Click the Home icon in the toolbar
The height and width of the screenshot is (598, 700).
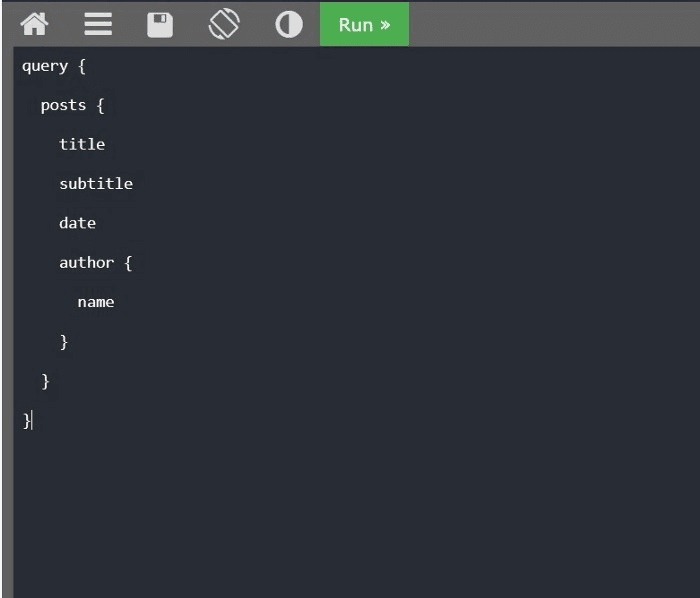pyautogui.click(x=34, y=24)
